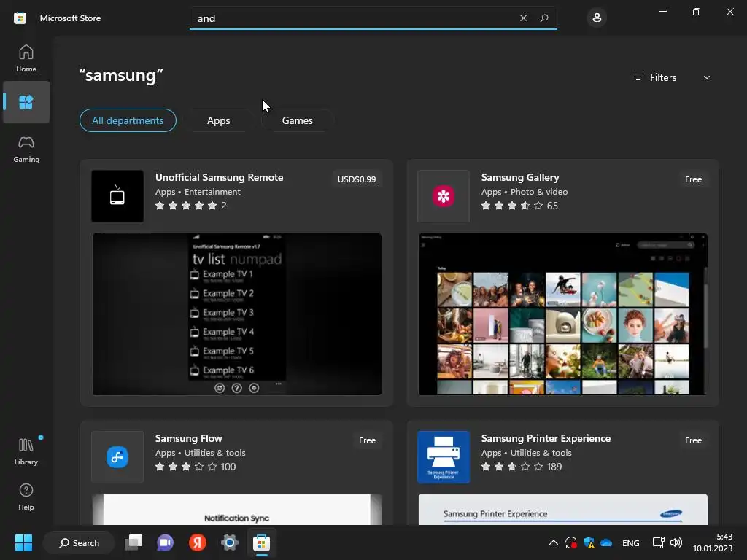The height and width of the screenshot is (560, 747).
Task: Click the USD$0.99 price button
Action: pos(357,179)
